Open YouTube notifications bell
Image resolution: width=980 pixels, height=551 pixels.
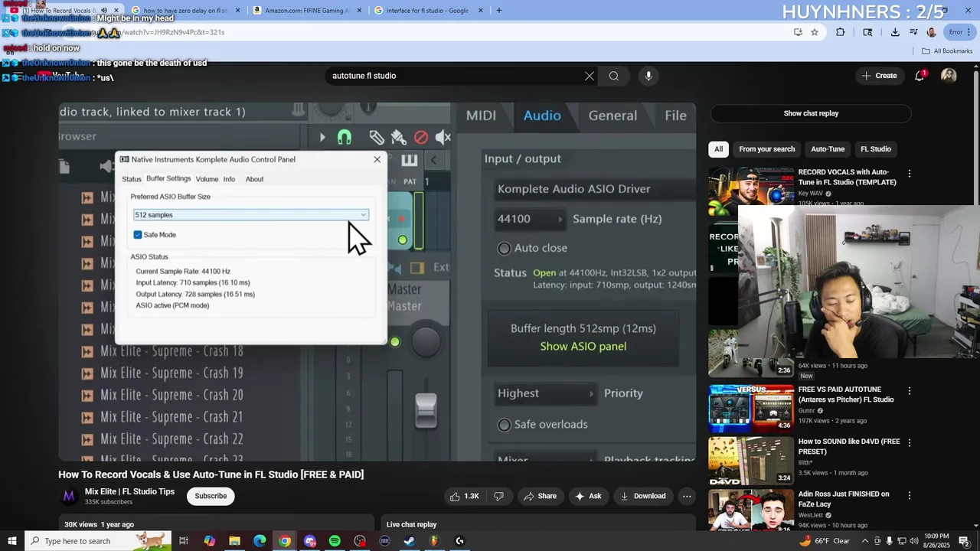pos(920,76)
